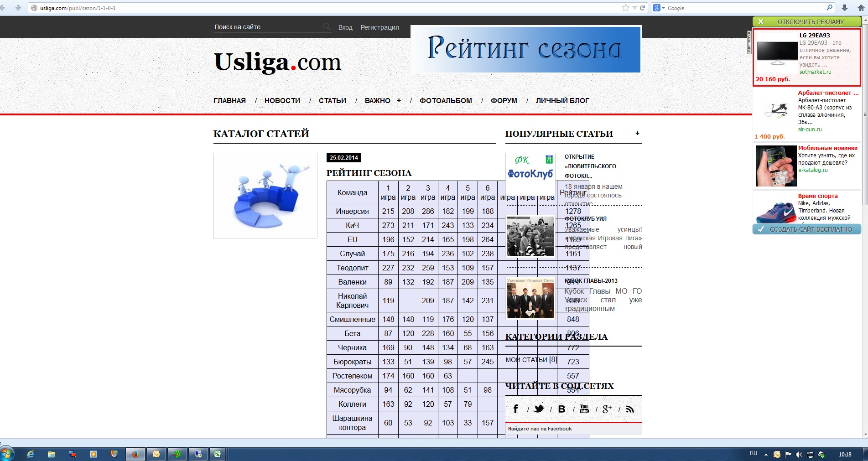
Task: Expand the ВАЖНО menu plus sign
Action: coord(399,100)
